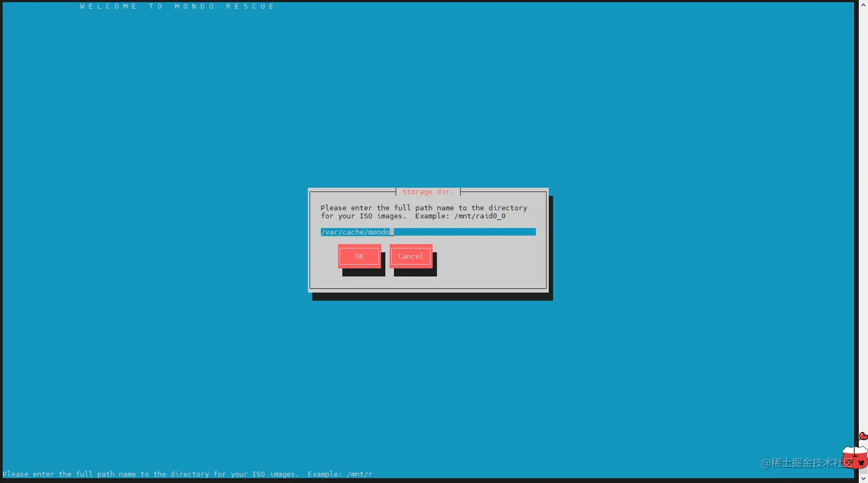Click the Cancel button in Storage dir. dialog

[411, 256]
